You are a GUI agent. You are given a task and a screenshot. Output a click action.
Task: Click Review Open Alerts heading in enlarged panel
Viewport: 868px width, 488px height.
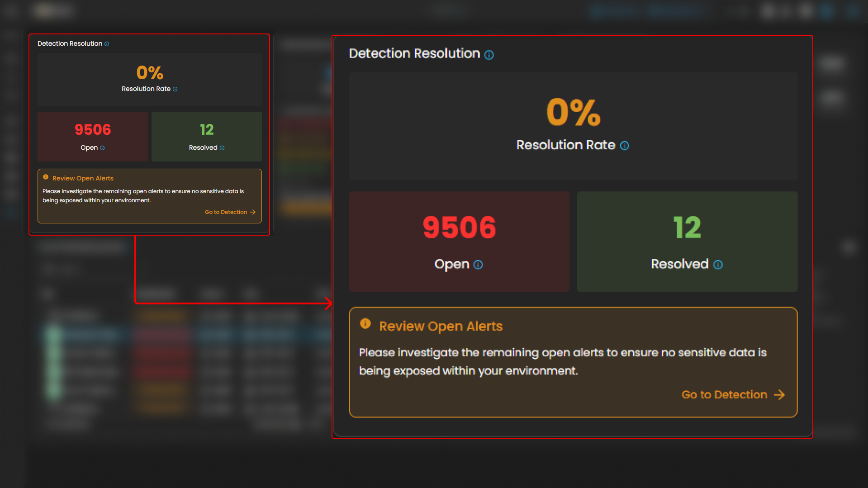tap(441, 326)
